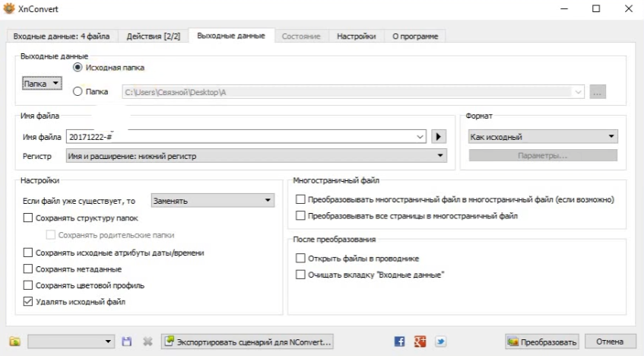
Task: Click the 'Отмена' button
Action: point(610,342)
